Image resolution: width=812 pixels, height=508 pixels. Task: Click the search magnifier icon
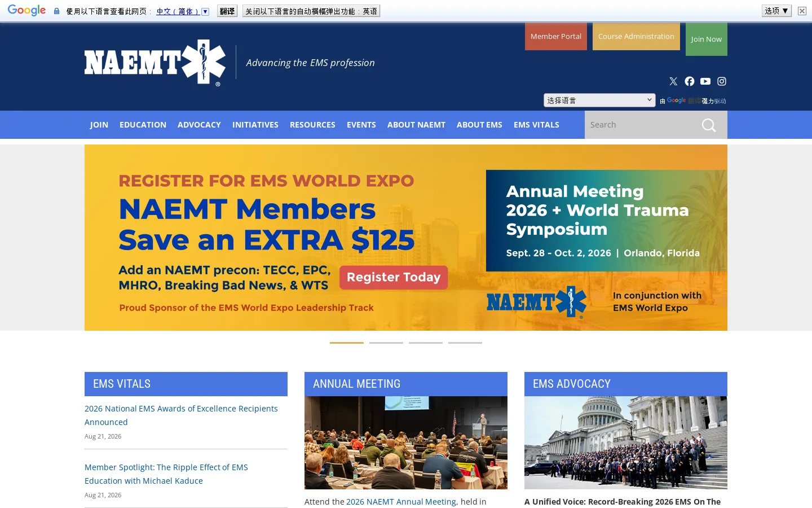[709, 125]
